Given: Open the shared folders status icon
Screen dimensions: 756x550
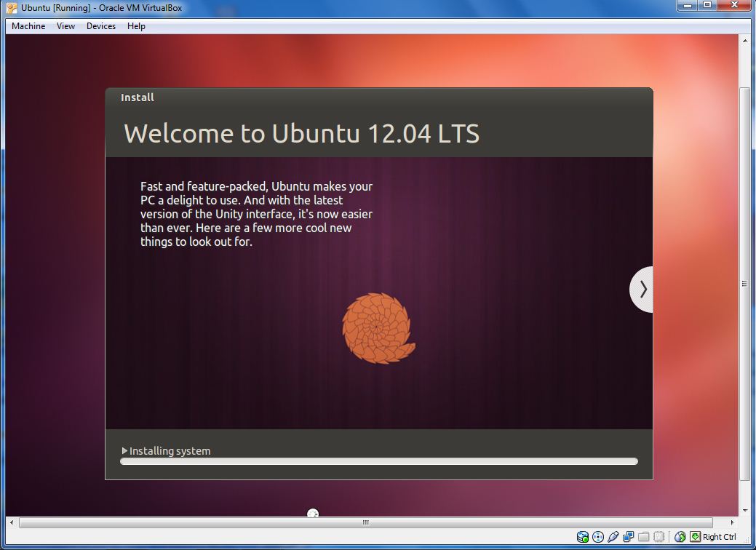Looking at the screenshot, I should (643, 537).
